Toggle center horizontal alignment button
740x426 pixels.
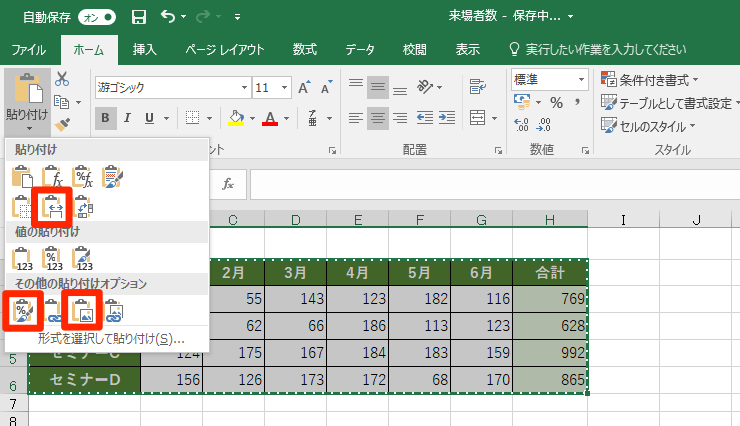click(x=378, y=117)
